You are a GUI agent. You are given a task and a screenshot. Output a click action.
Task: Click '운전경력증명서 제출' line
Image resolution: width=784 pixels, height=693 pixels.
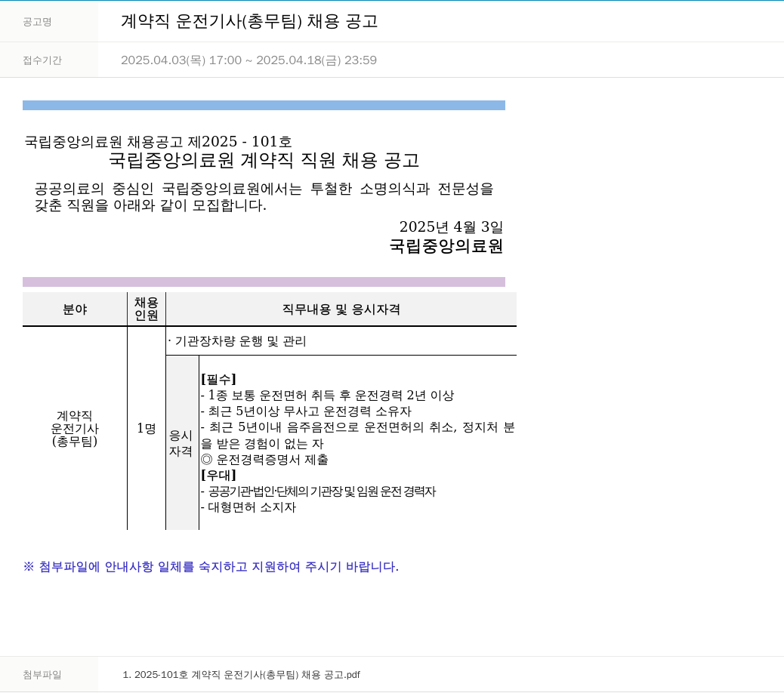pyautogui.click(x=264, y=459)
